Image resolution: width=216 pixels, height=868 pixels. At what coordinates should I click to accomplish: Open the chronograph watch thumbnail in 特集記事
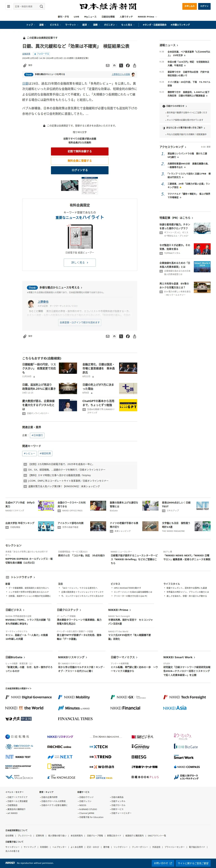tap(202, 228)
